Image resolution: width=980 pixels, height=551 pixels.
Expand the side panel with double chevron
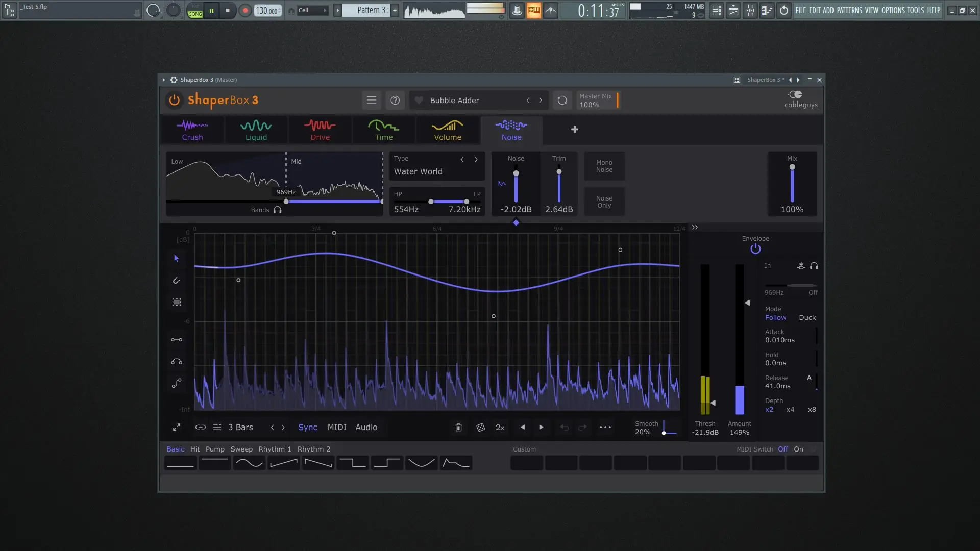click(695, 228)
